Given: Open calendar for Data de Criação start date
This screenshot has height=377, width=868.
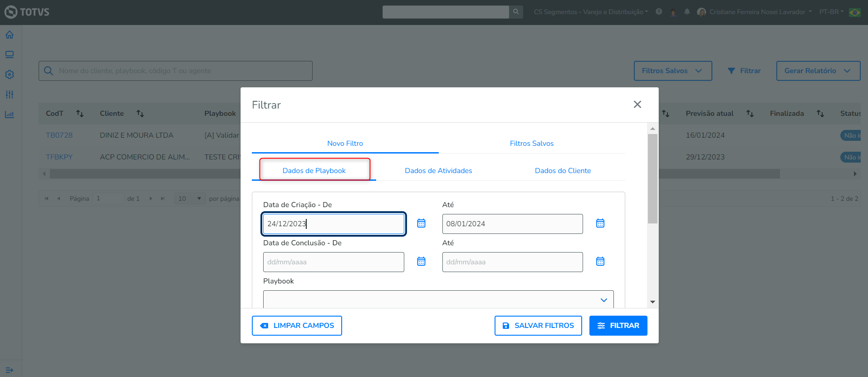Looking at the screenshot, I should [421, 223].
